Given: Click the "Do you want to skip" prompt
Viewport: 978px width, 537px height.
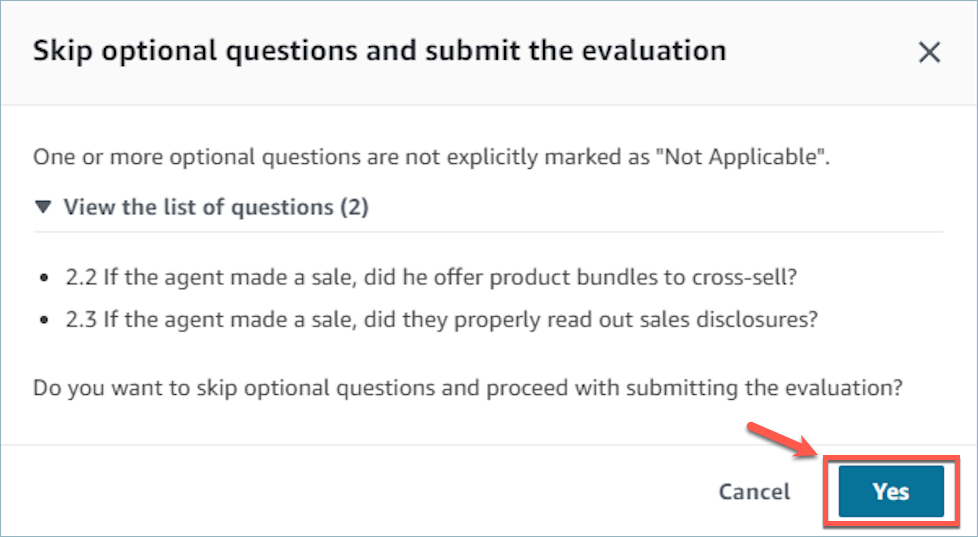Looking at the screenshot, I should click(468, 387).
